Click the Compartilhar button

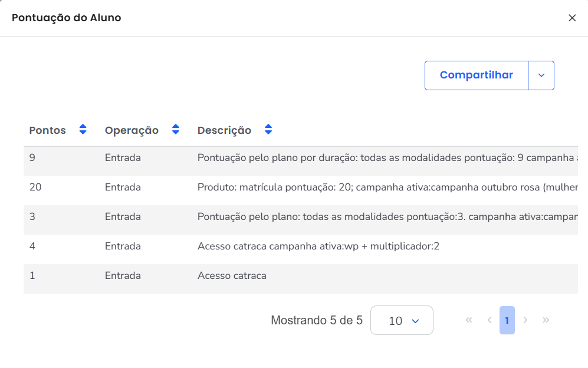tap(476, 75)
